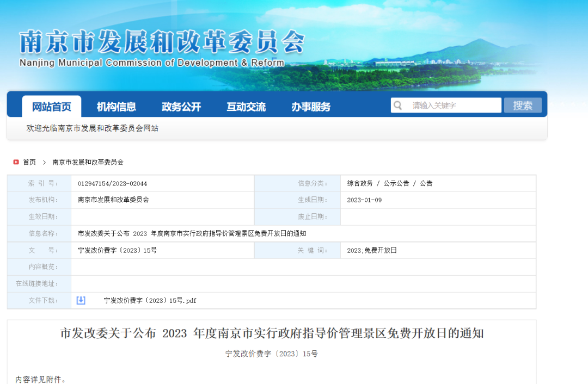Screen dimensions: 588x384
Task: Click the 信息名称 row notice title text
Action: [x=192, y=233]
